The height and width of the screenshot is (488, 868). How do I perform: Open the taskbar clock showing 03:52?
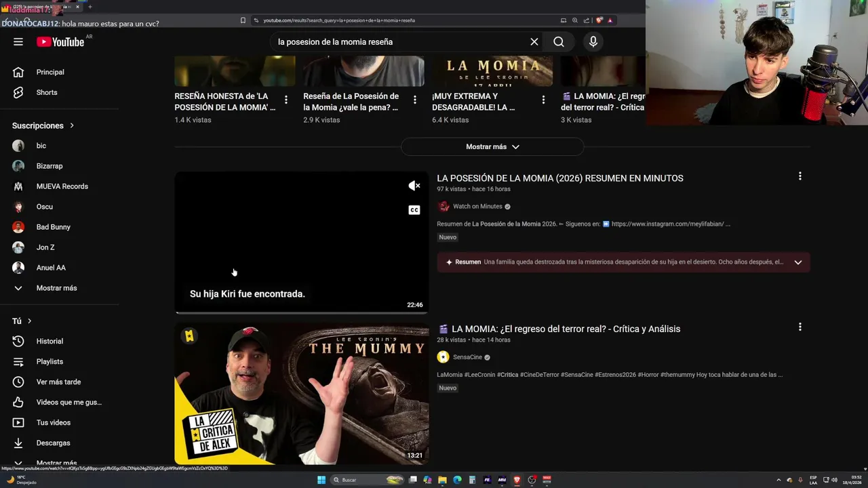(852, 480)
